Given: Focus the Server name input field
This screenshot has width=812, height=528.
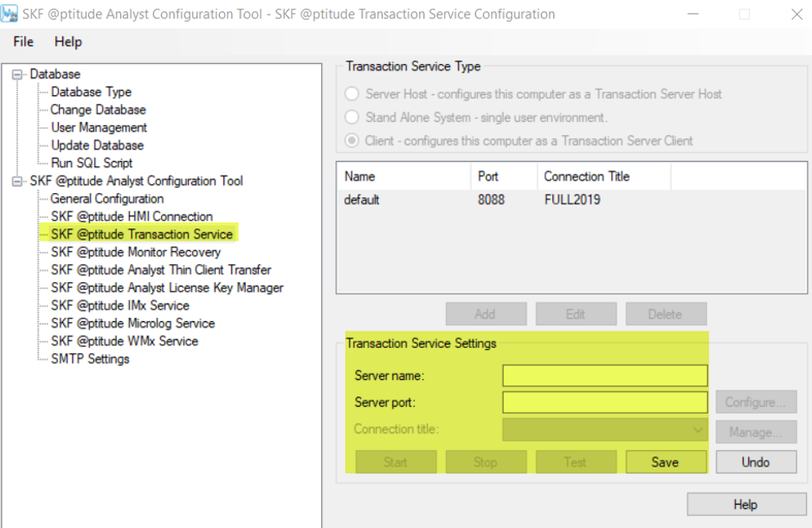Looking at the screenshot, I should (x=605, y=376).
